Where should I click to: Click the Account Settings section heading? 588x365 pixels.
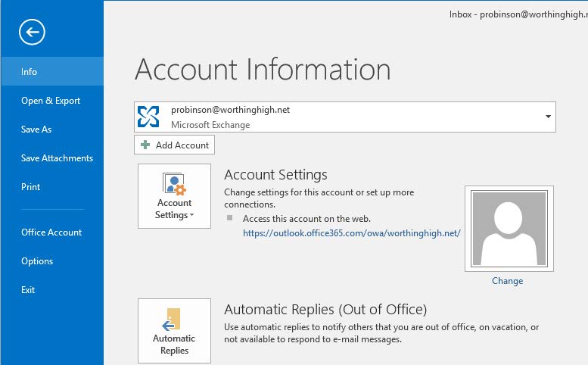275,175
